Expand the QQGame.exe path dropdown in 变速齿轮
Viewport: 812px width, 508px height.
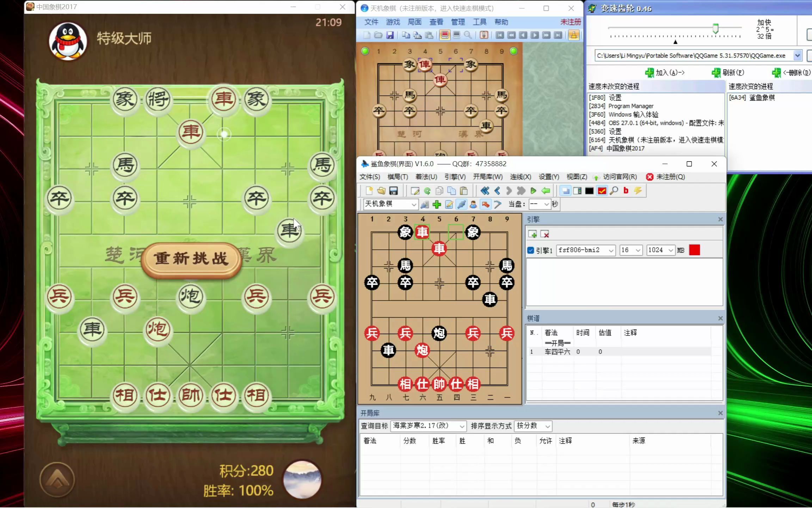tap(797, 56)
